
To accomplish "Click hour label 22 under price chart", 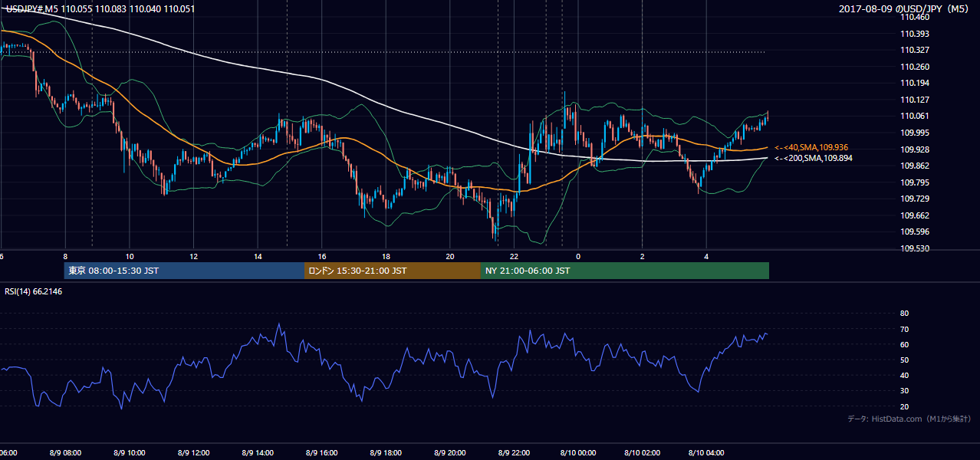I will pos(514,256).
